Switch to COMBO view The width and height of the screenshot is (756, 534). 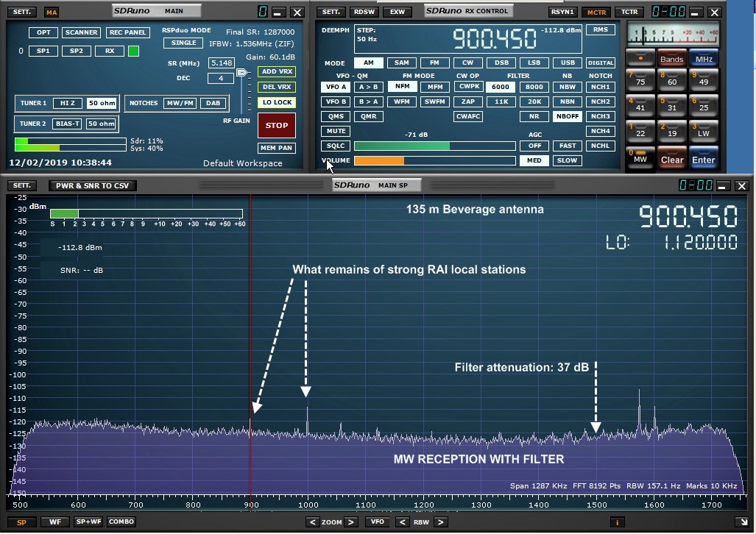(121, 522)
